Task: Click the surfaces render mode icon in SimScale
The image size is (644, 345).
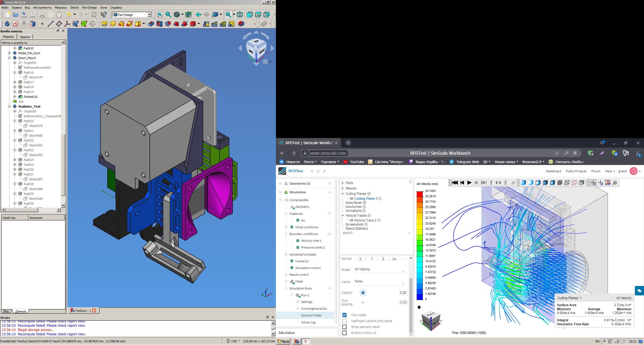Action: [x=523, y=183]
